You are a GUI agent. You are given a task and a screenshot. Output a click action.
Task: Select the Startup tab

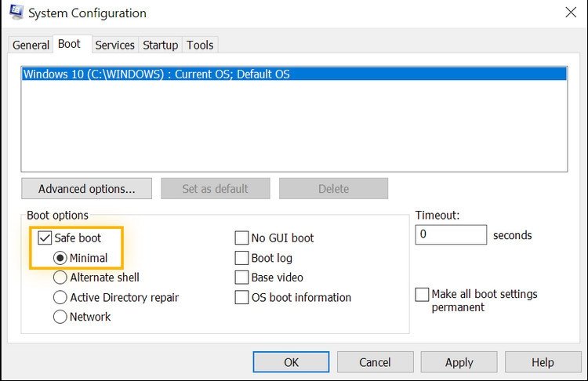coord(160,45)
